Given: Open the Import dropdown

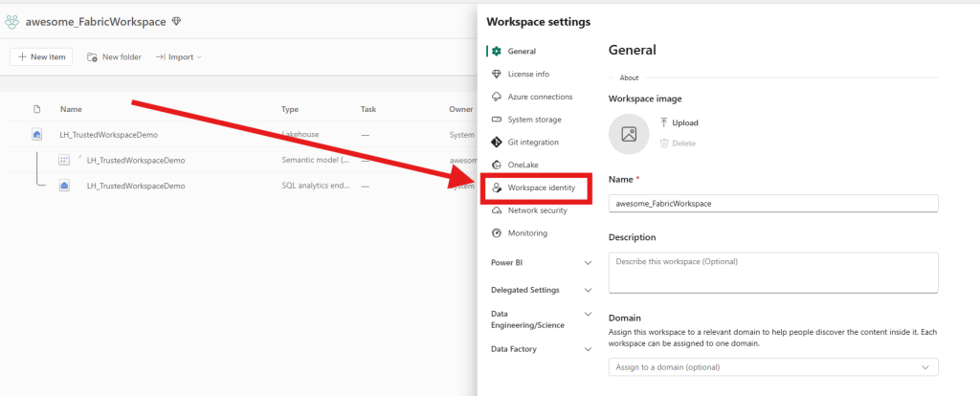Looking at the screenshot, I should tap(179, 56).
